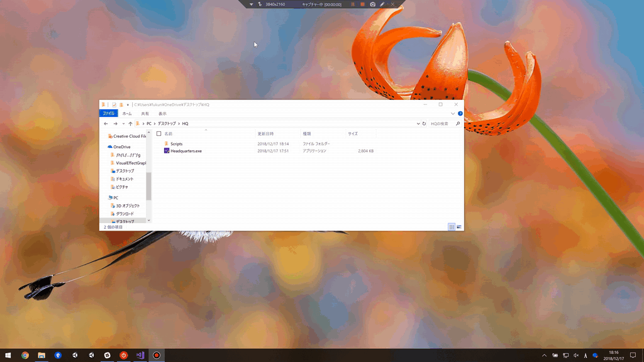
Task: Open recent locations dropdown arrow
Action: click(x=123, y=124)
